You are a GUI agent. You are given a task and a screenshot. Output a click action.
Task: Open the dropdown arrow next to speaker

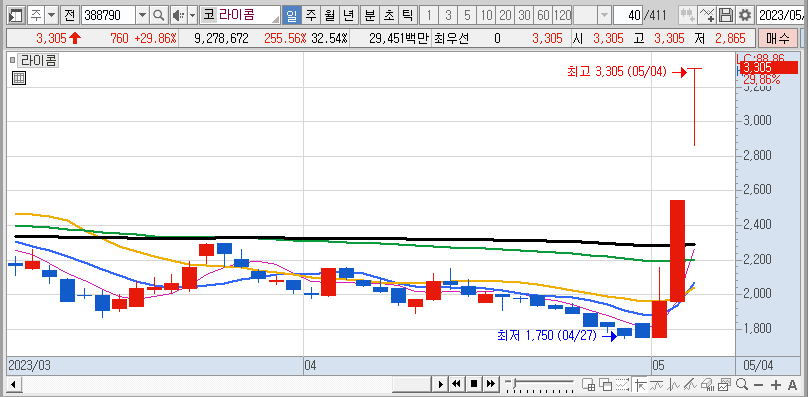coord(192,15)
